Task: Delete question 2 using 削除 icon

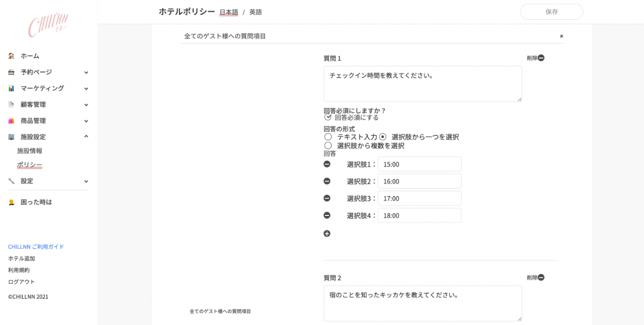Action: tap(540, 278)
